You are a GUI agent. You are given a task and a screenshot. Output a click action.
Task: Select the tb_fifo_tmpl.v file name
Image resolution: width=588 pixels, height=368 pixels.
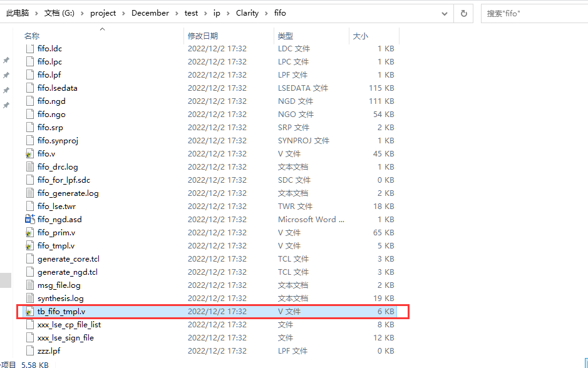click(x=61, y=312)
